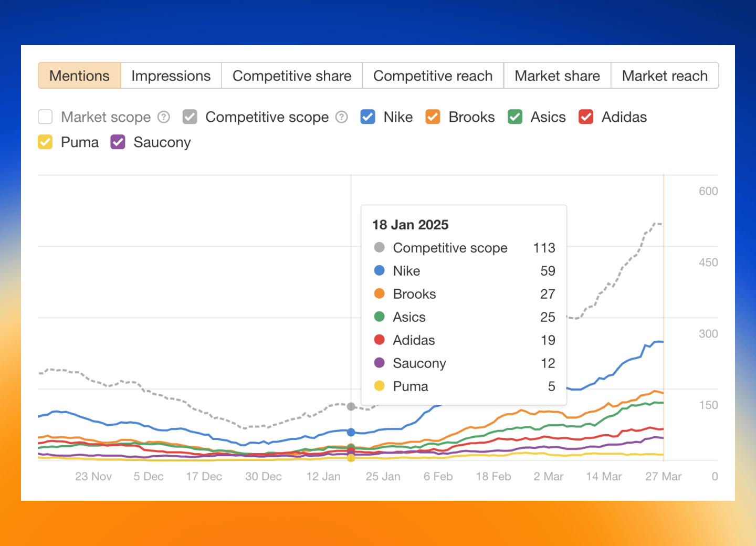Click the Competitive scope row in tooltip
This screenshot has height=546, width=756.
tap(464, 248)
